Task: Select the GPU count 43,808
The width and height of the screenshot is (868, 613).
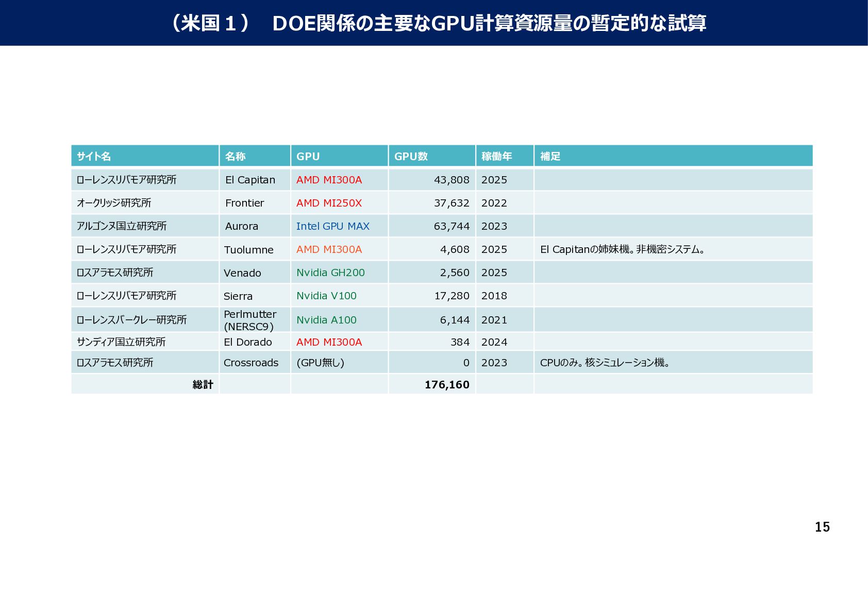Action: [x=452, y=180]
